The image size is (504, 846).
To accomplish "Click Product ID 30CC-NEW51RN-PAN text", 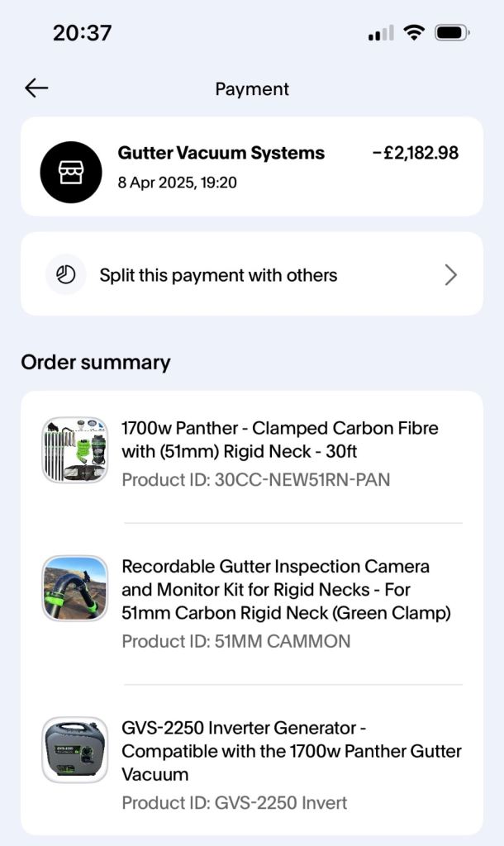I will click(255, 479).
